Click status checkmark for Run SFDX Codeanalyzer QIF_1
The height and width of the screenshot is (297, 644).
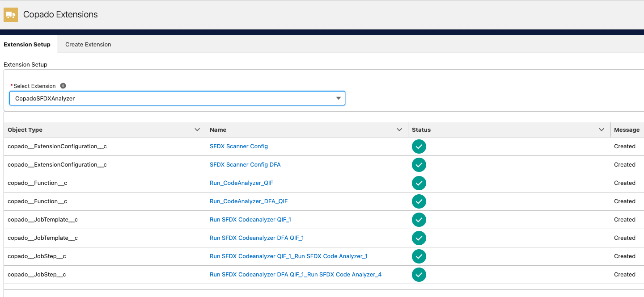(419, 220)
